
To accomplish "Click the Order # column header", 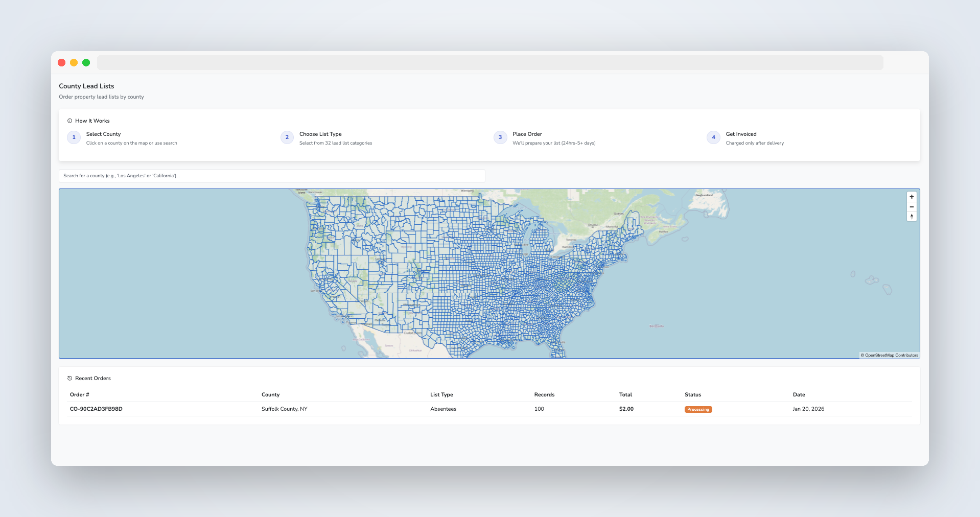I will 79,394.
